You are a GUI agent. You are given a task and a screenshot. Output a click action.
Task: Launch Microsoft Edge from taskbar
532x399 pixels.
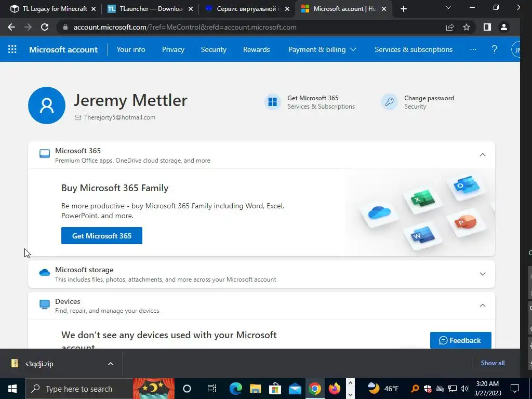point(235,389)
